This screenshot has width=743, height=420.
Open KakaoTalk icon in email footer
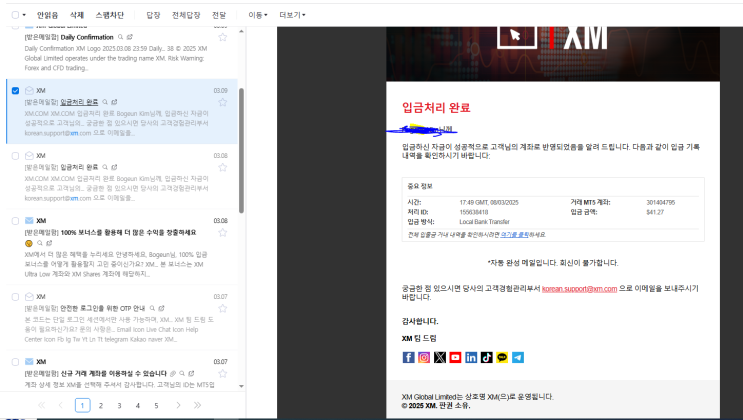tap(502, 357)
